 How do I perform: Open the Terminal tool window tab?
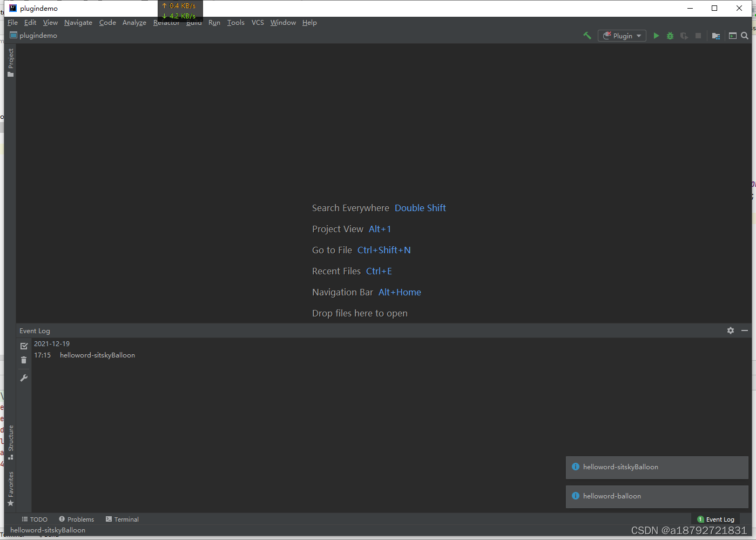[x=122, y=519]
